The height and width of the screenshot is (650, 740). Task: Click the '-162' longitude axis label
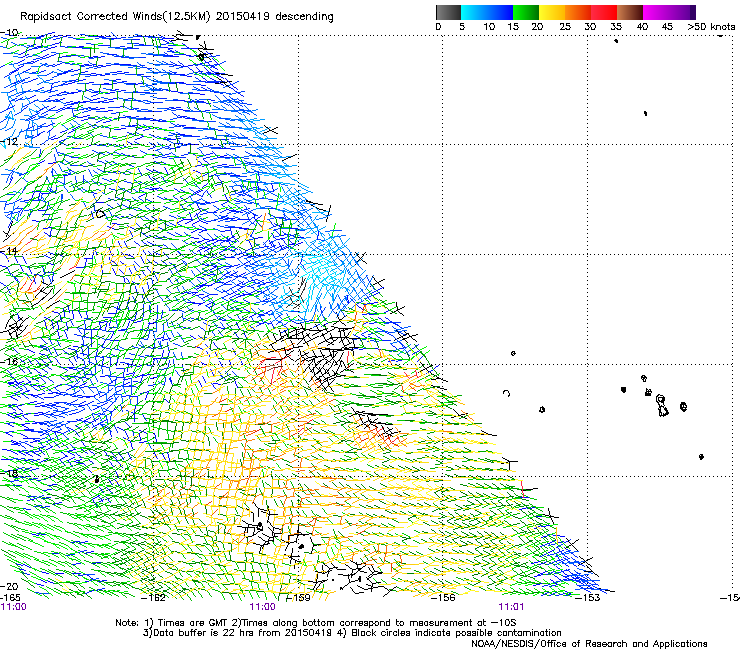[154, 598]
